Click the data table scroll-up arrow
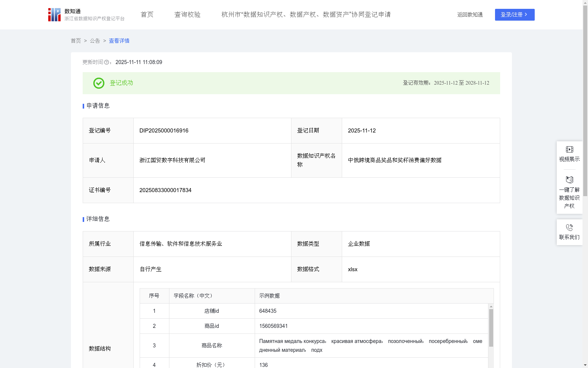Screen dimensions: 588x368 (x=491, y=307)
